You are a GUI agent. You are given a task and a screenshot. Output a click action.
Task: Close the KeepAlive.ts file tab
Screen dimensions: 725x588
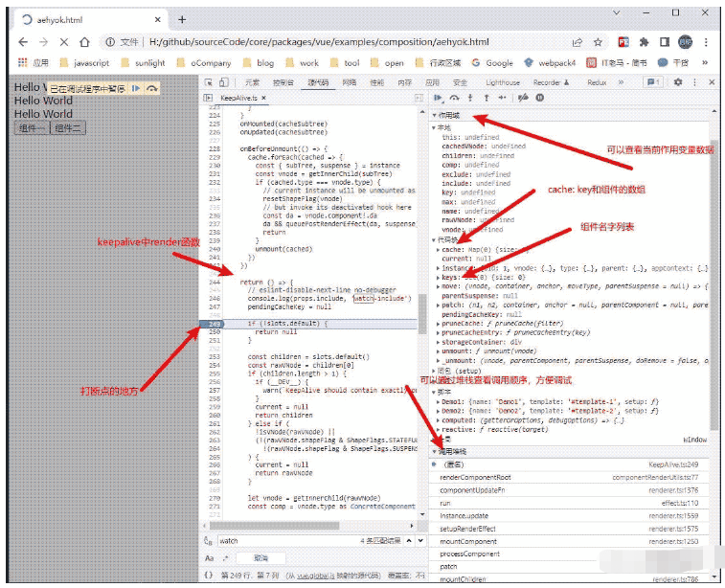coord(264,98)
